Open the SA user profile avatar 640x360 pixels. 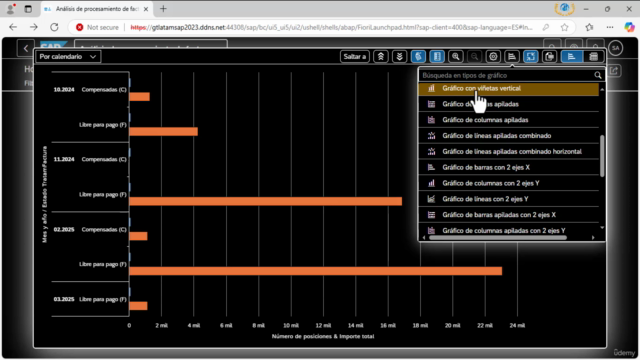point(616,48)
